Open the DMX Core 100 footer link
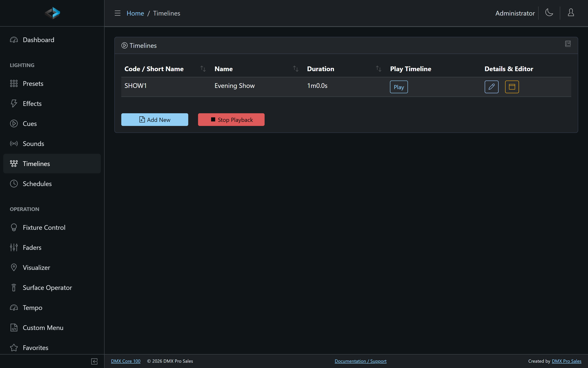 coord(126,361)
